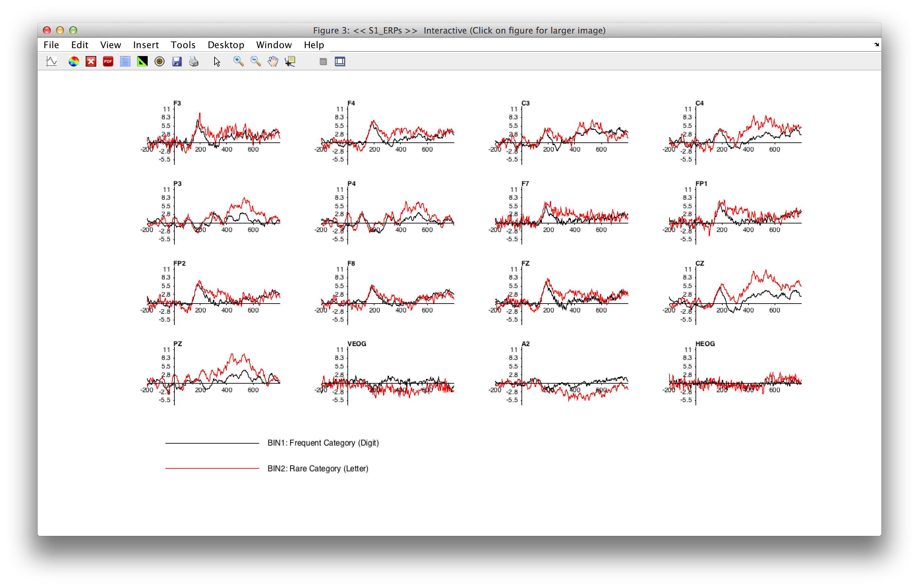This screenshot has height=588, width=919.
Task: Click the red BIN2 legend line sample
Action: coord(212,468)
